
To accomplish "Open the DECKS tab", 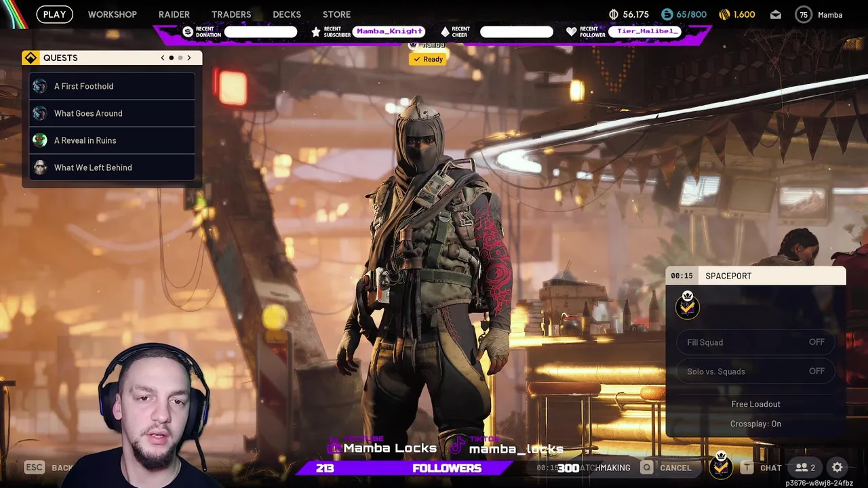I will point(287,14).
